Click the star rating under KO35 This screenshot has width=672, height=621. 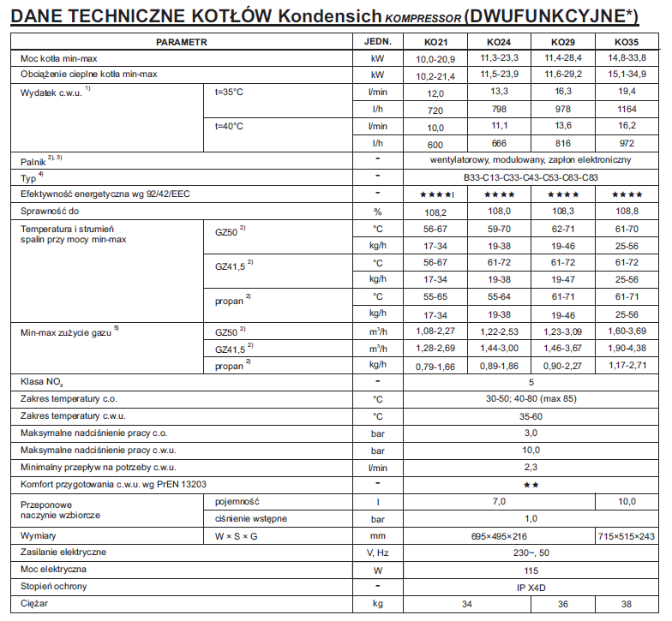click(x=627, y=195)
